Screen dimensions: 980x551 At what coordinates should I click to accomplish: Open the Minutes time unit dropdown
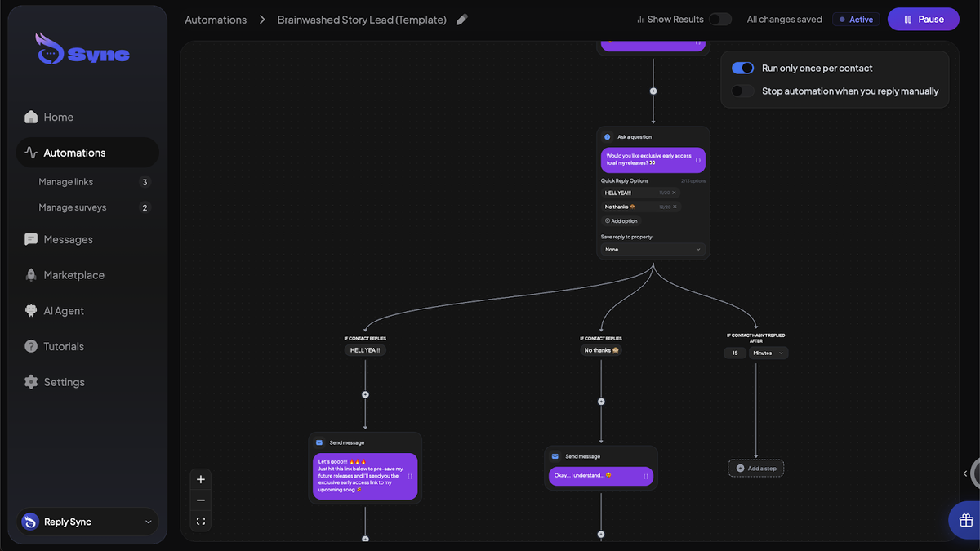(x=768, y=353)
